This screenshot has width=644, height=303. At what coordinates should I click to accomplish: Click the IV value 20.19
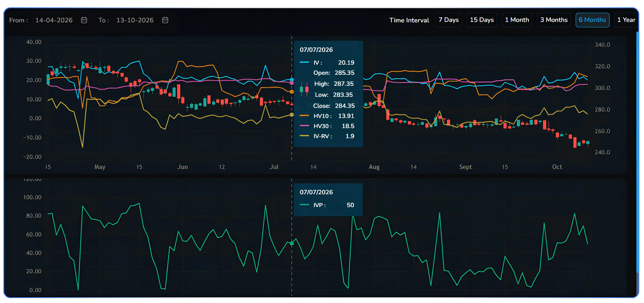[346, 62]
